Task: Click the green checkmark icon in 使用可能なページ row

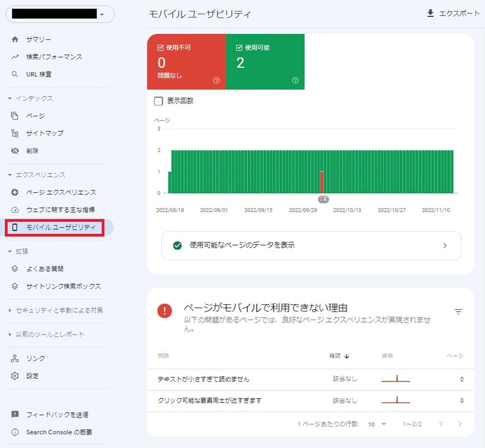Action: click(177, 246)
